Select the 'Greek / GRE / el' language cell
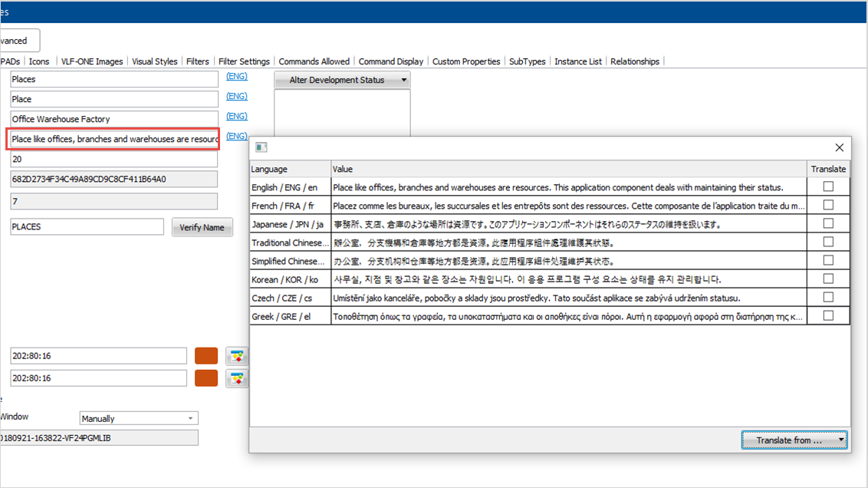868x488 pixels. pyautogui.click(x=290, y=316)
